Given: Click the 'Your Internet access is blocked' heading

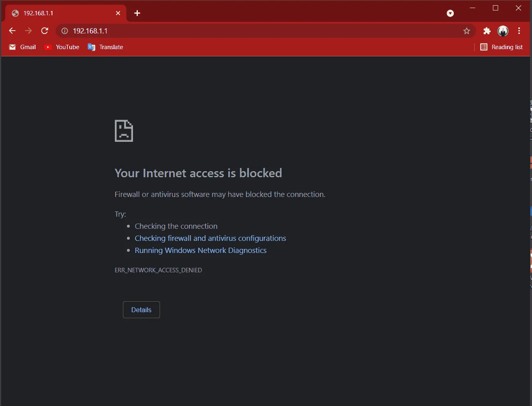Looking at the screenshot, I should pyautogui.click(x=198, y=173).
